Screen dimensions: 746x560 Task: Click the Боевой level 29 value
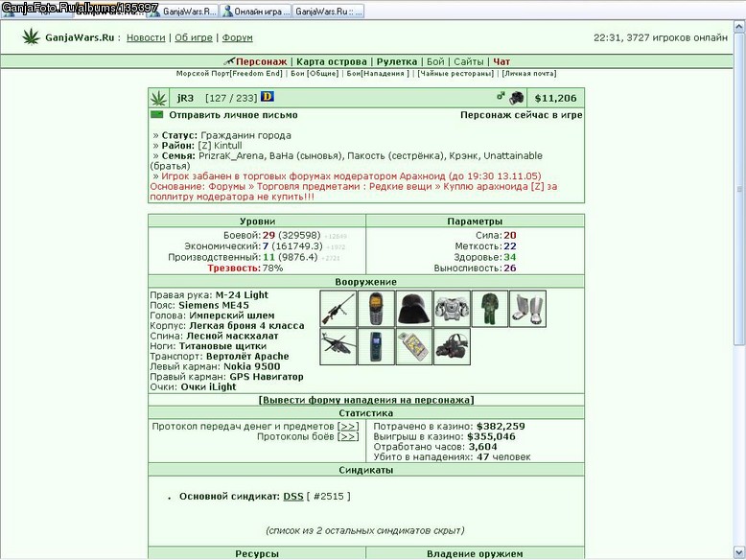pyautogui.click(x=268, y=235)
